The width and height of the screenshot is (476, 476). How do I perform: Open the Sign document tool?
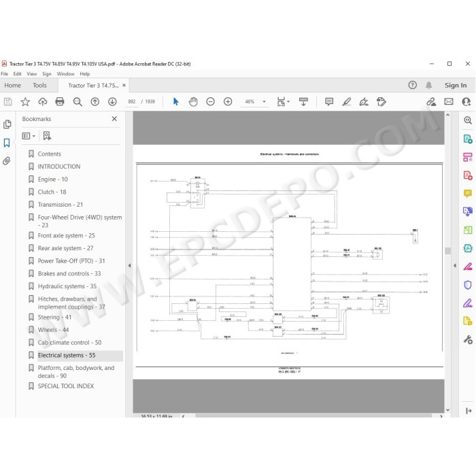pos(364,102)
